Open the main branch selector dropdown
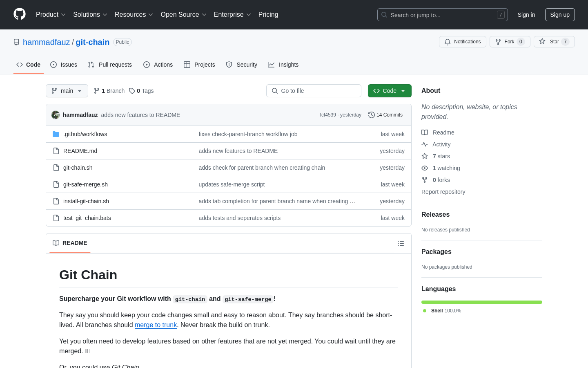The height and width of the screenshot is (368, 588). (67, 91)
